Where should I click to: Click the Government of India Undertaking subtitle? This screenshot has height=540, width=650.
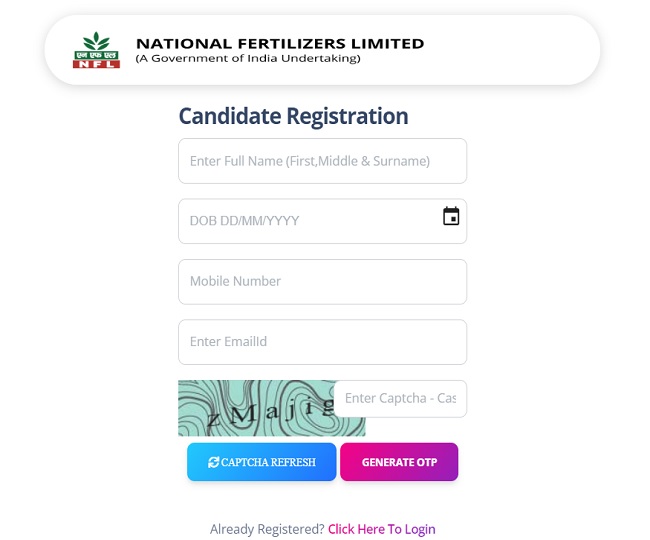[247, 59]
